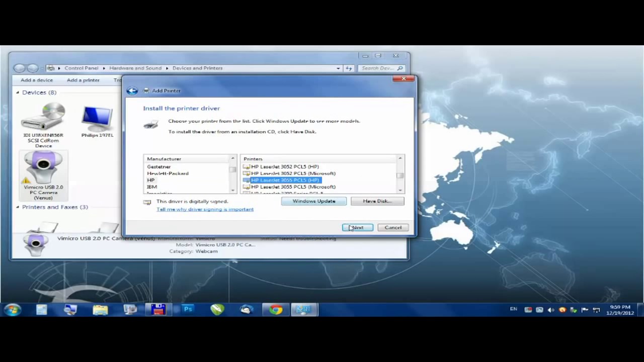Click Devices and Printers in the breadcrumb
Viewport: 644px width, 362px height.
click(197, 68)
